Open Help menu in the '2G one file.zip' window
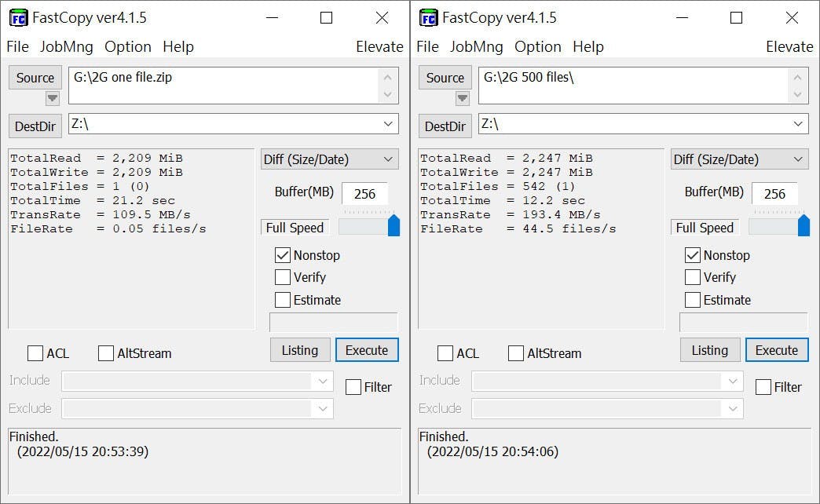The height and width of the screenshot is (504, 820). tap(178, 46)
